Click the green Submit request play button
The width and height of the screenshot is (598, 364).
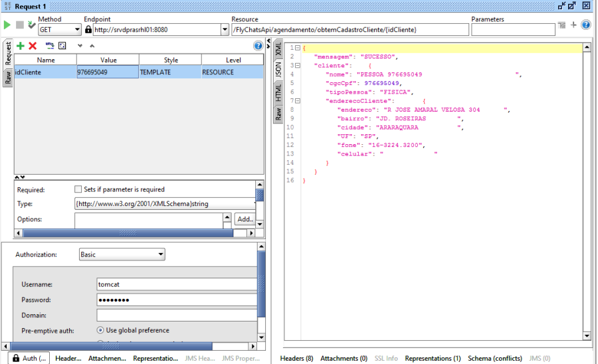click(7, 25)
